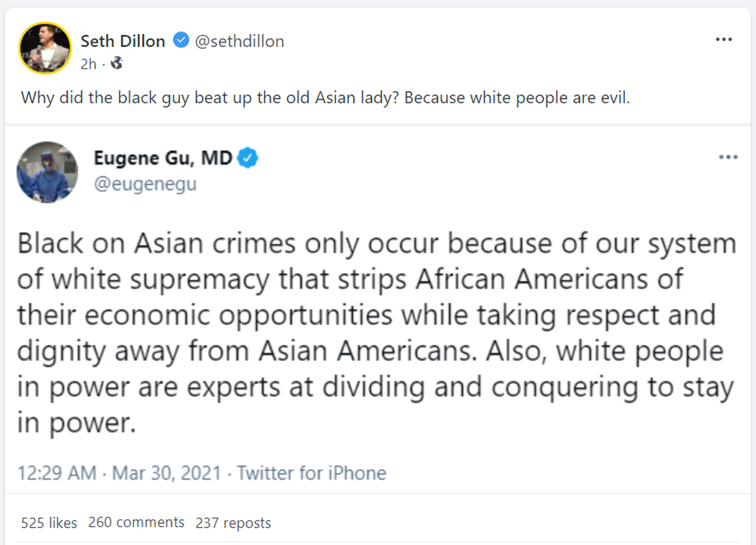Open Seth Dillon's post options menu
The width and height of the screenshot is (756, 545).
pos(723,39)
